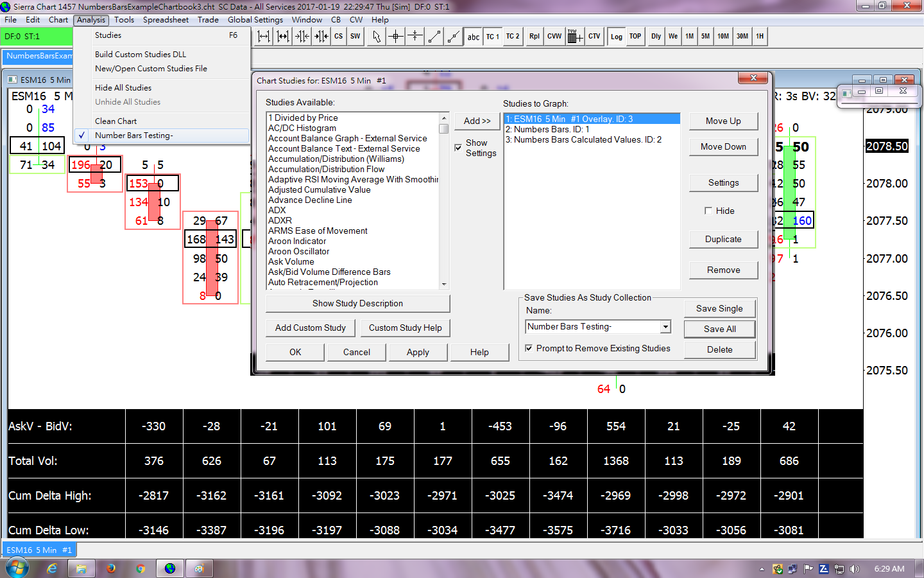Open study Settings button

[723, 182]
